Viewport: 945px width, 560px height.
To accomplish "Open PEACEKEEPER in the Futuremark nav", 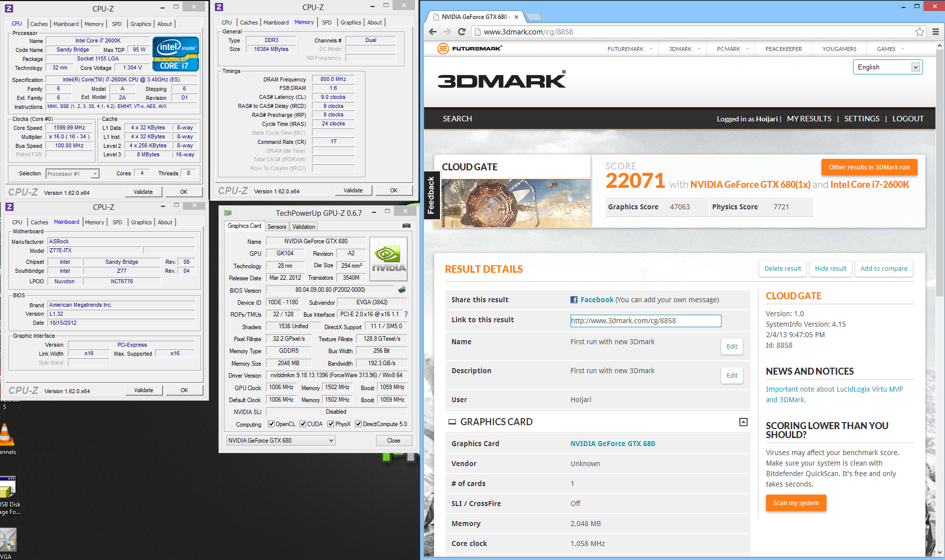I will coord(783,49).
